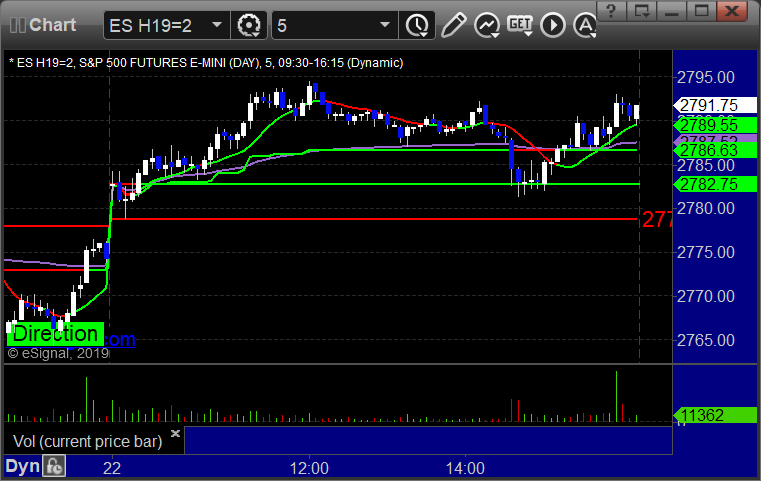Viewport: 761px width, 481px height.
Task: Click the bar replay play icon
Action: point(553,25)
